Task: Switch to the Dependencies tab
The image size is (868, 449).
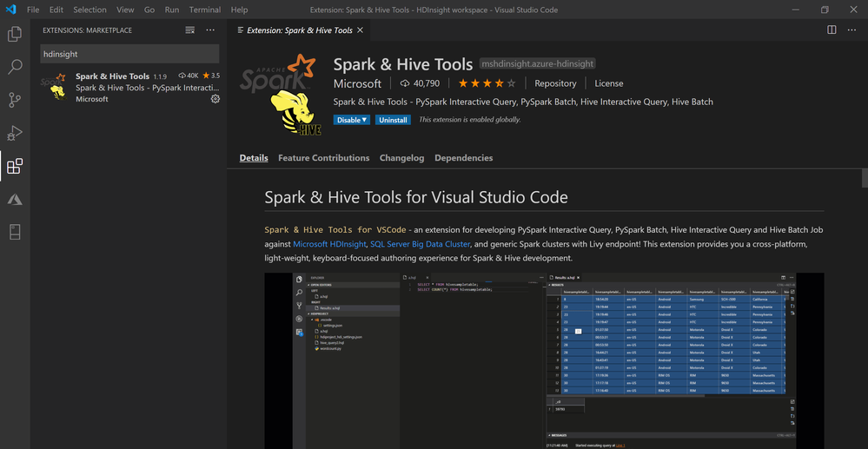Action: [x=463, y=158]
